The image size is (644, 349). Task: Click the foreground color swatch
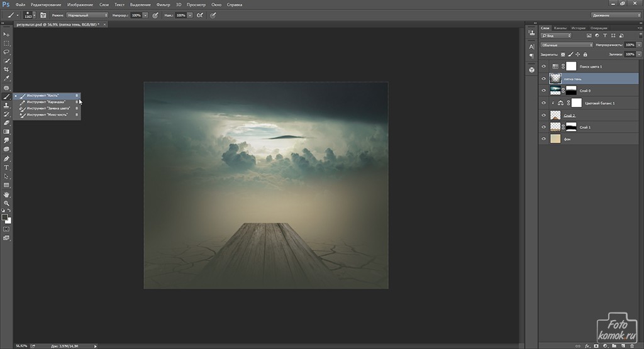coord(5,217)
